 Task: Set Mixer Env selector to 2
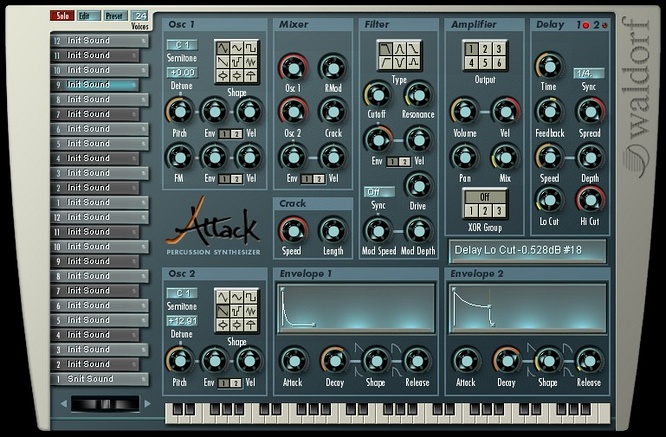tap(319, 179)
